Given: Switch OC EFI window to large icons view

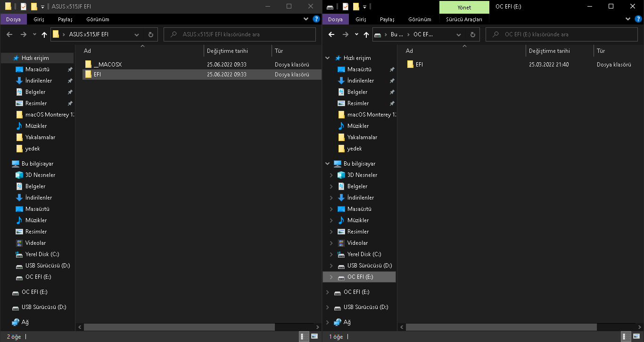Looking at the screenshot, I should pyautogui.click(x=636, y=336).
